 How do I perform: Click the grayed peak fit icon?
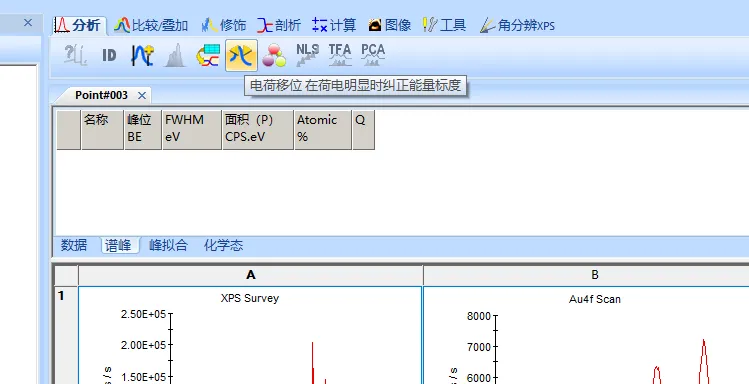[x=175, y=55]
